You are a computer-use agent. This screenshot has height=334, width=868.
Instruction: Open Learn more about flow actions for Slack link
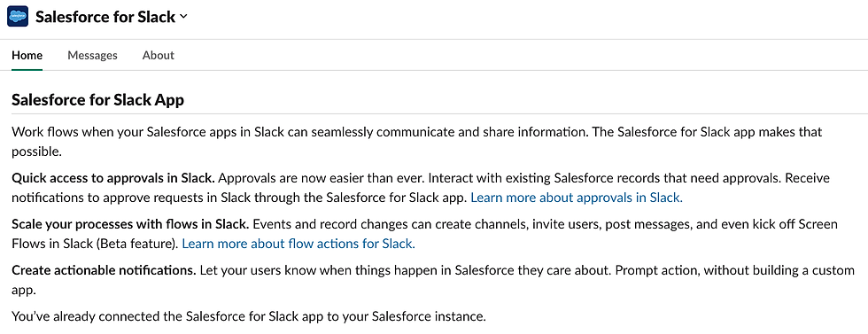[298, 243]
